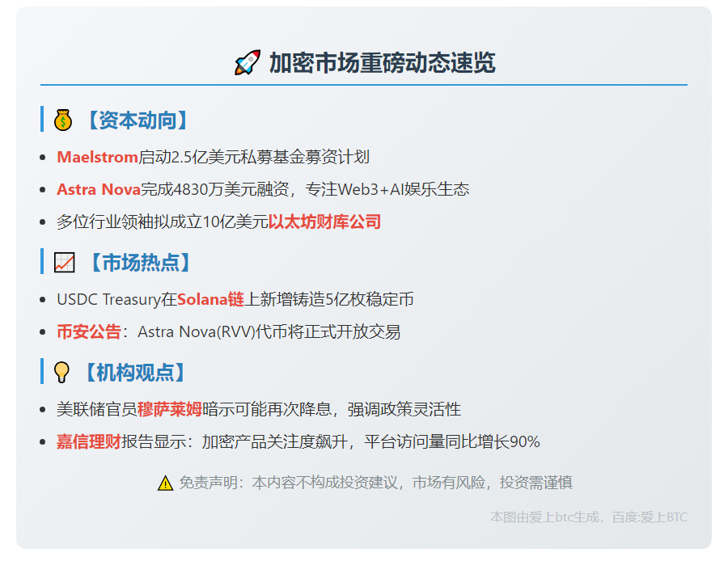The image size is (728, 574).
Task: Click the 【市场热点】 section heading
Action: pos(138,263)
